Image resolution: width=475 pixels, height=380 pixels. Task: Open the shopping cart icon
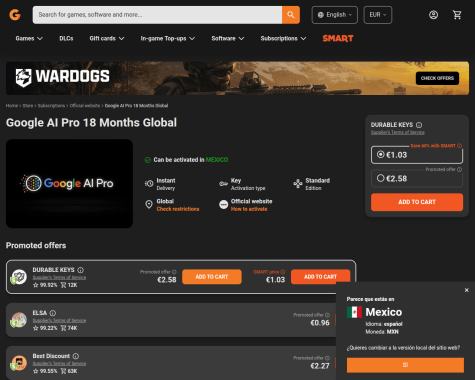(x=457, y=15)
